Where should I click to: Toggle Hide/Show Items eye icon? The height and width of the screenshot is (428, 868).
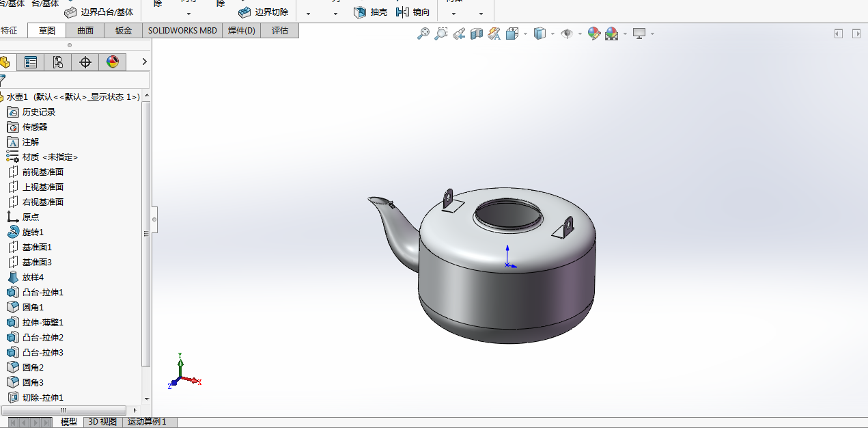(x=566, y=34)
